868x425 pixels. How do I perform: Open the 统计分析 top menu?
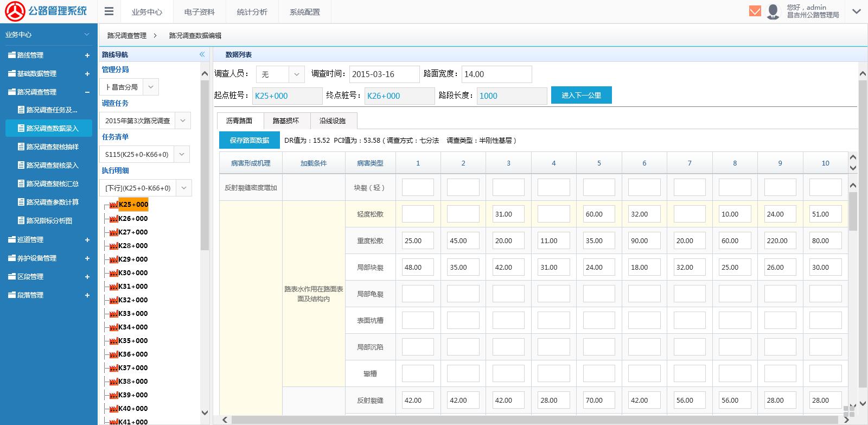coord(252,12)
